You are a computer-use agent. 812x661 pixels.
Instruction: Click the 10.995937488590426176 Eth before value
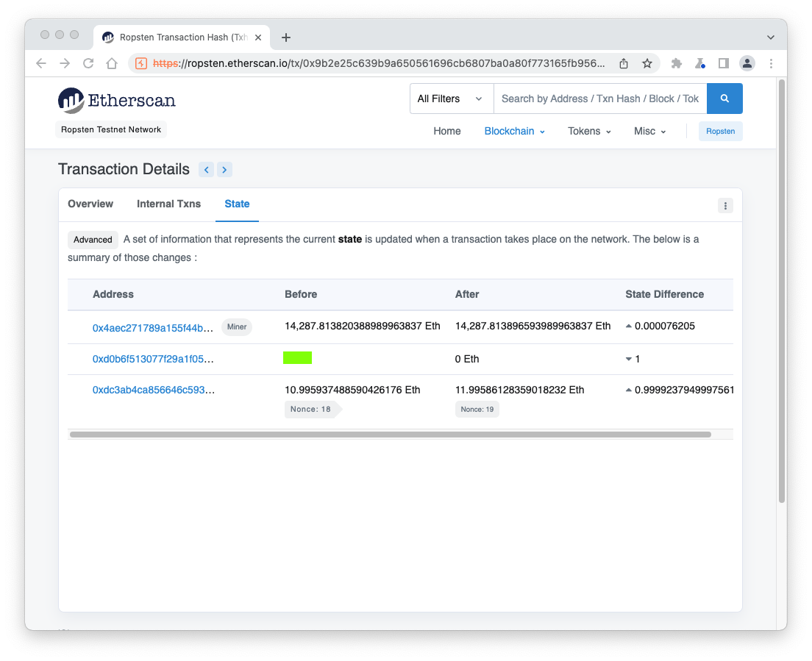pos(352,390)
